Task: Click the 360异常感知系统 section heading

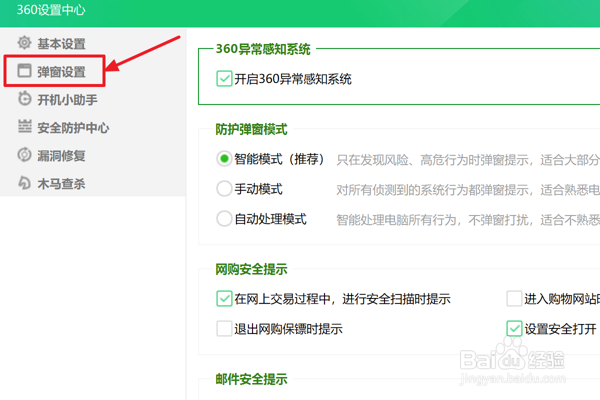Action: pos(263,49)
